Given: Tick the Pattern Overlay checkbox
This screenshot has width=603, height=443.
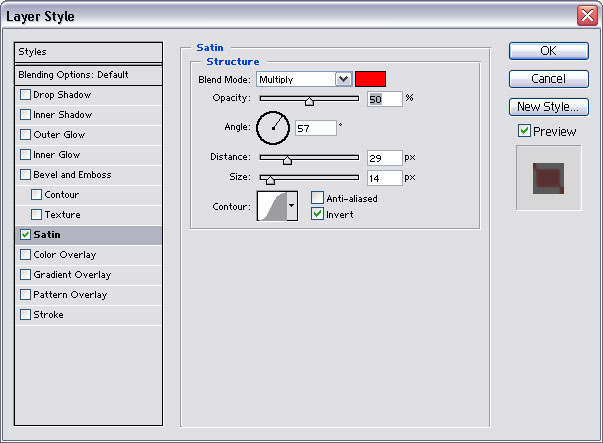Looking at the screenshot, I should tap(25, 295).
